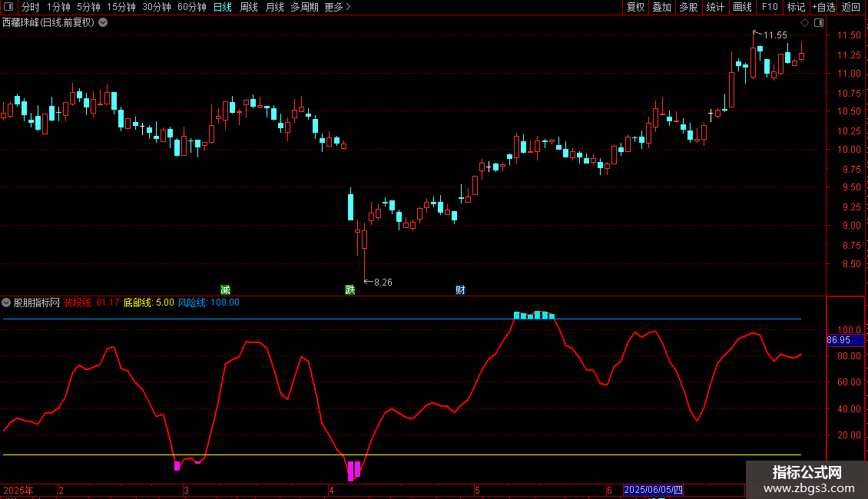
Task: Click the 风险线: 108.00 label
Action: pyautogui.click(x=209, y=302)
